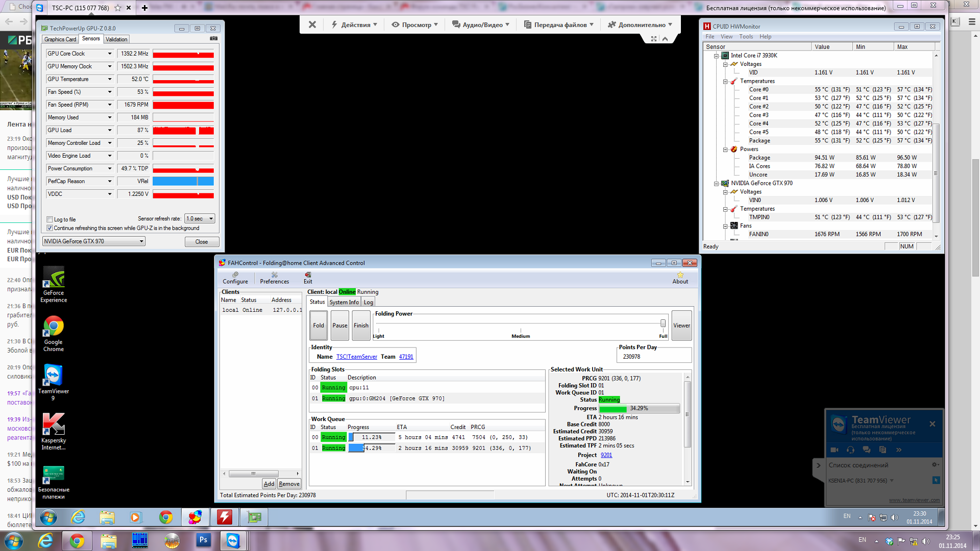Collapse the Intel Core i7 3930K tree node

pos(716,56)
